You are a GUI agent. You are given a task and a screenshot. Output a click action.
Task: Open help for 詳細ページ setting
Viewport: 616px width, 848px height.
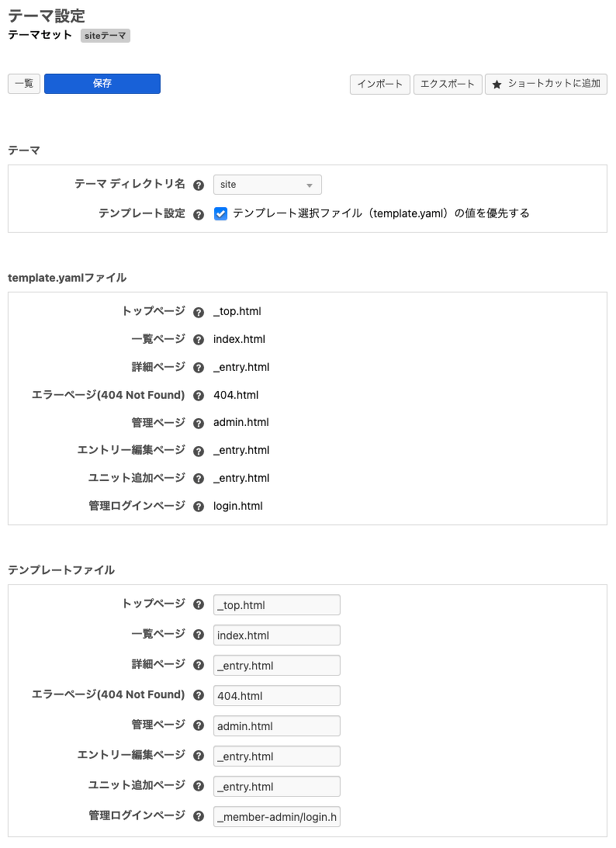199,367
